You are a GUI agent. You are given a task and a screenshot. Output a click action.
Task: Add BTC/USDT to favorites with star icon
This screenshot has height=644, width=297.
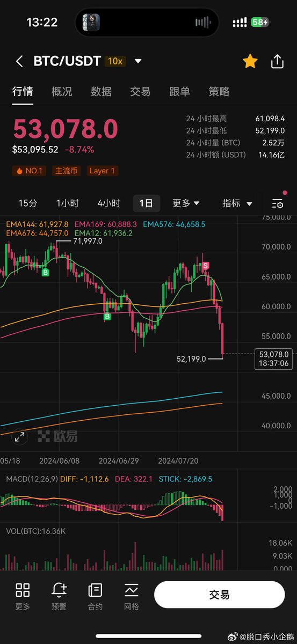(x=250, y=61)
